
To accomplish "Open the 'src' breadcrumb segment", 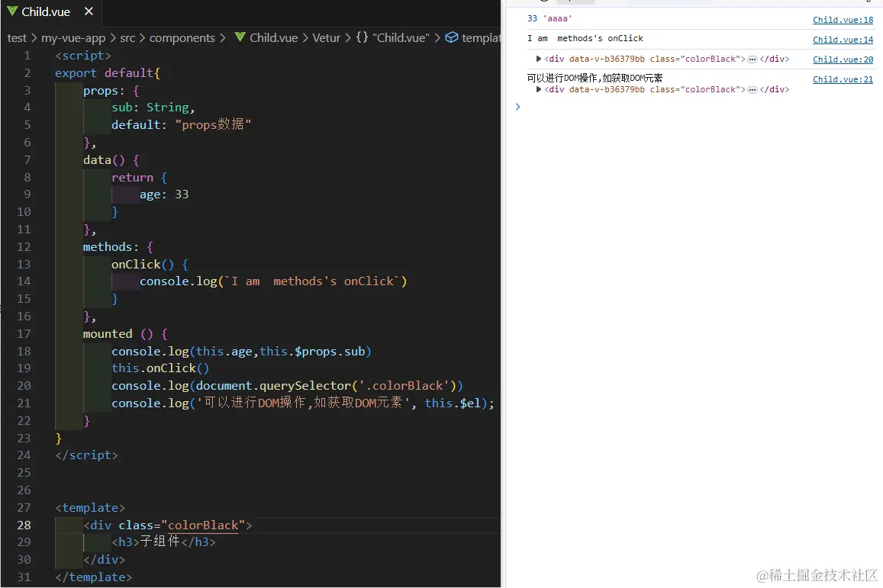I will click(x=127, y=37).
